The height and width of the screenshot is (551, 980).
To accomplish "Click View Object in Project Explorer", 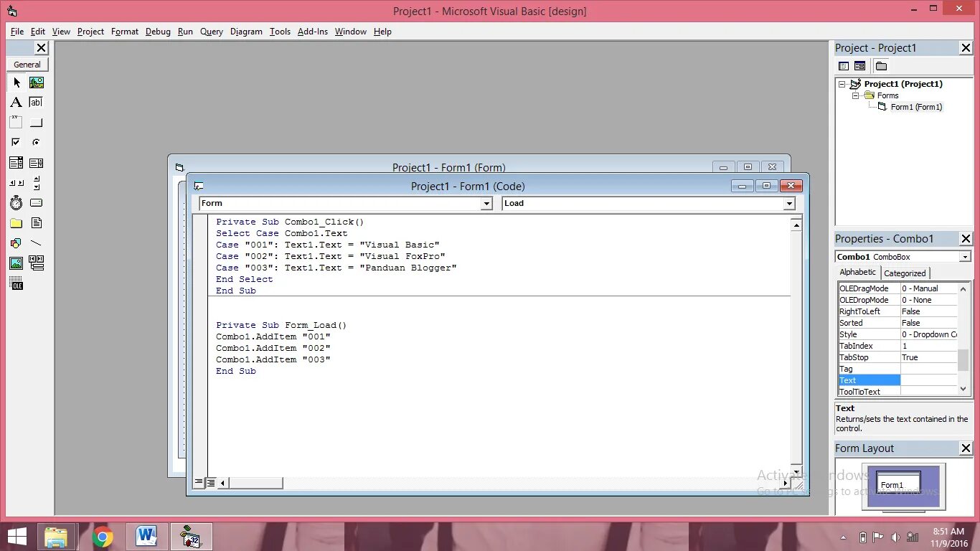I will pos(859,66).
